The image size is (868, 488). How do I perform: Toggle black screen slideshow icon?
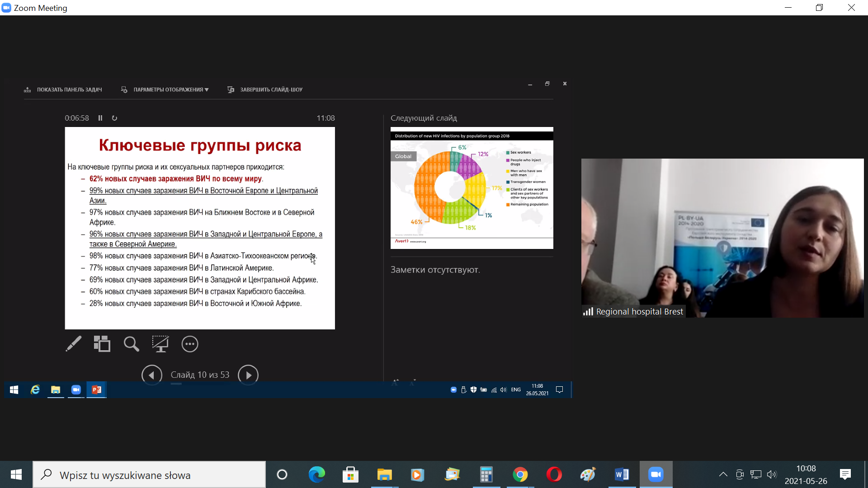tap(160, 344)
